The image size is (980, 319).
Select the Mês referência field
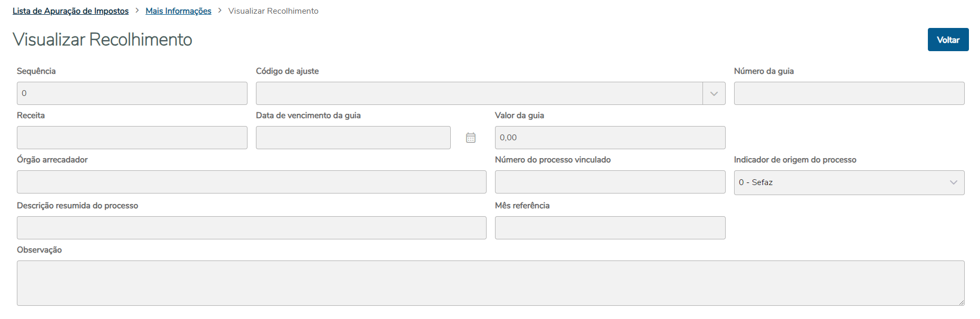[x=610, y=228]
